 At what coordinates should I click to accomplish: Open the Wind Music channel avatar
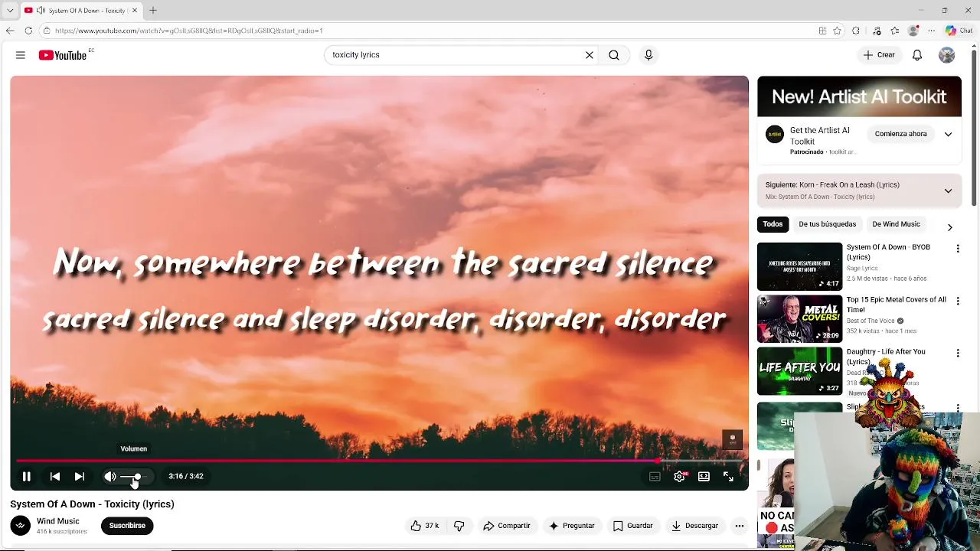click(x=21, y=526)
